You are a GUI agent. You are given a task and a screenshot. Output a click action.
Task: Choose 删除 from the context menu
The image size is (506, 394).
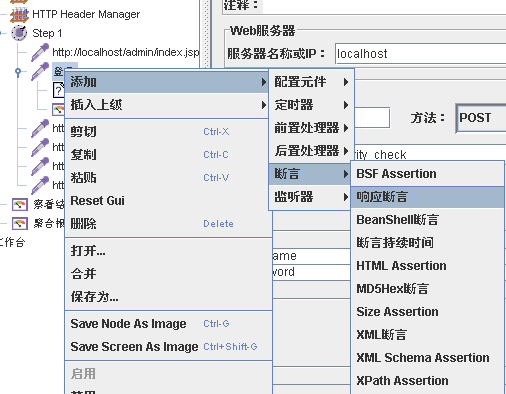pyautogui.click(x=168, y=224)
